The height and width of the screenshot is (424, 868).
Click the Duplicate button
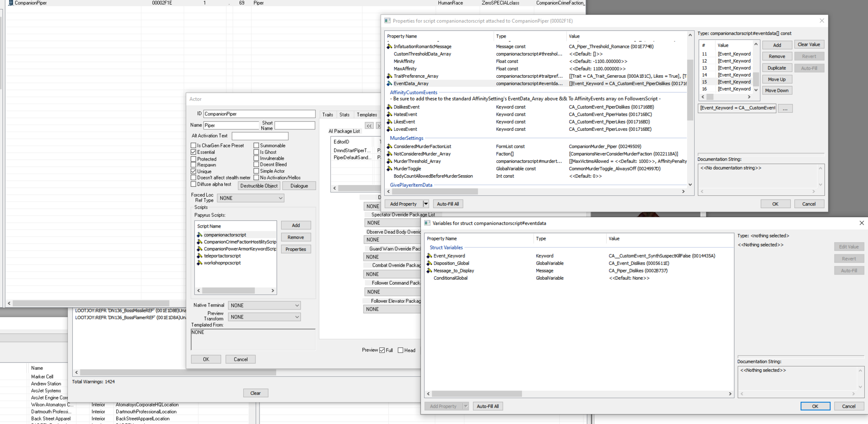777,68
